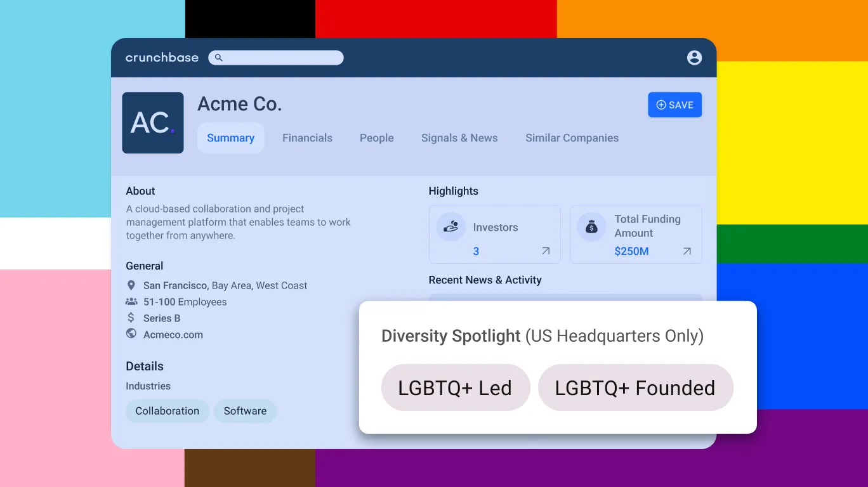Click the About description paragraph
868x487 pixels.
[x=238, y=222]
